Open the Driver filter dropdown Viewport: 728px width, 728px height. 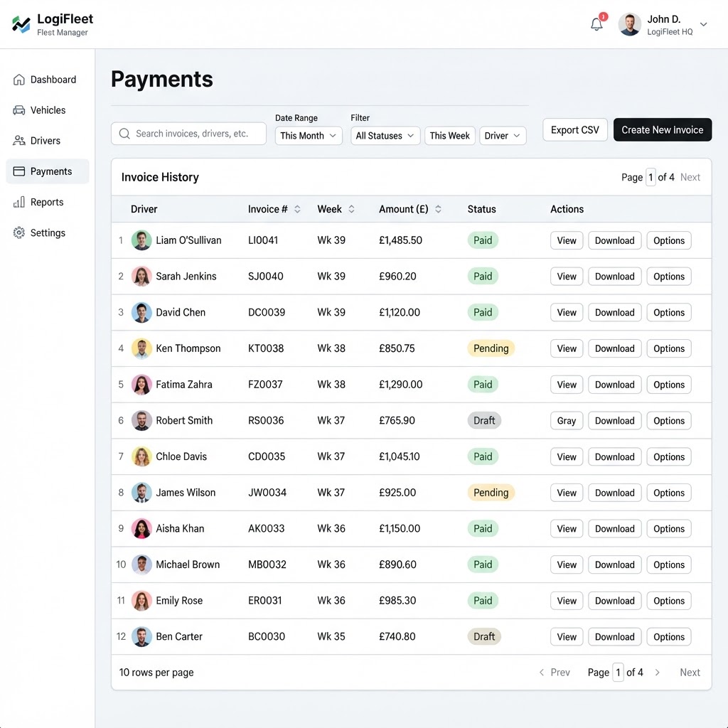click(x=503, y=136)
